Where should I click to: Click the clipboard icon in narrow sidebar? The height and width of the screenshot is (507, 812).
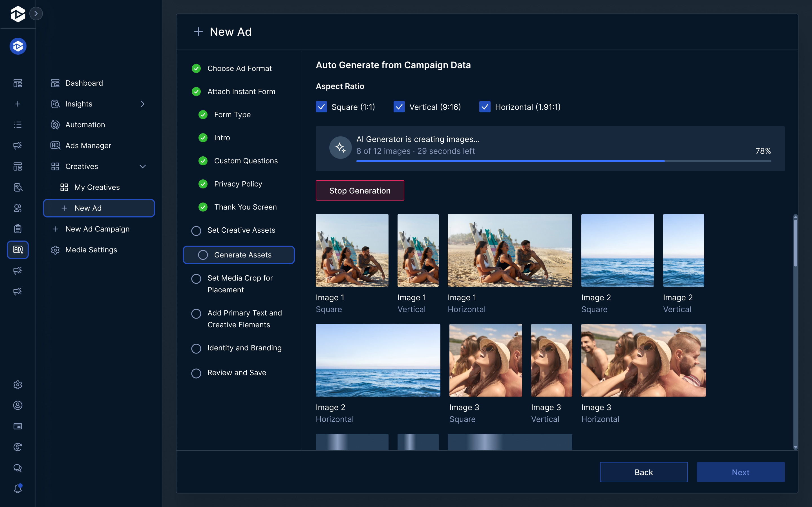(x=18, y=229)
